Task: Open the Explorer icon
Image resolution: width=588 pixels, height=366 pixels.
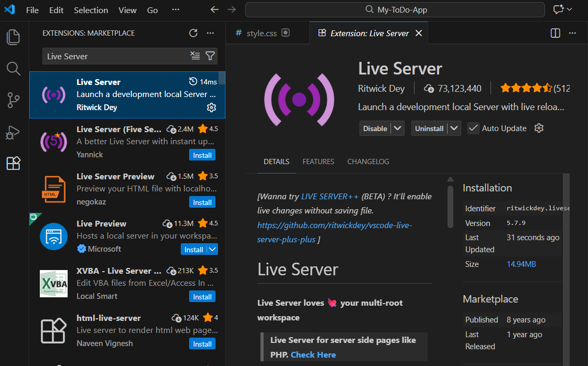Action: pos(13,37)
